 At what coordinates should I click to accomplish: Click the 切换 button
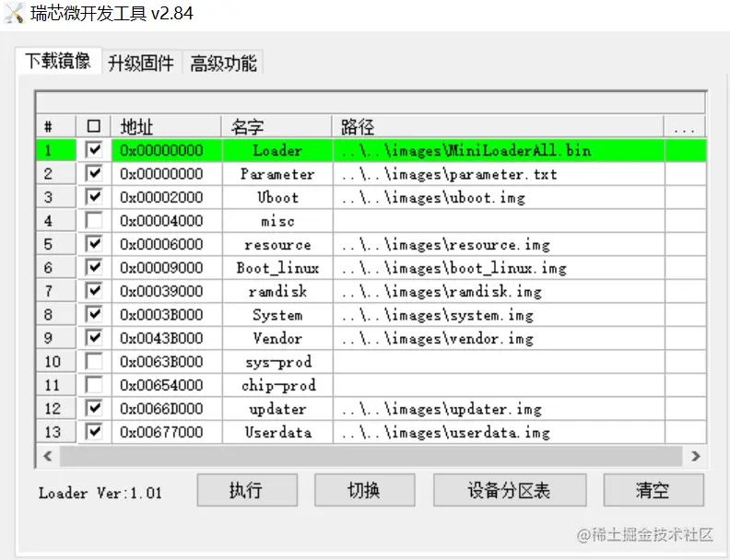(364, 490)
